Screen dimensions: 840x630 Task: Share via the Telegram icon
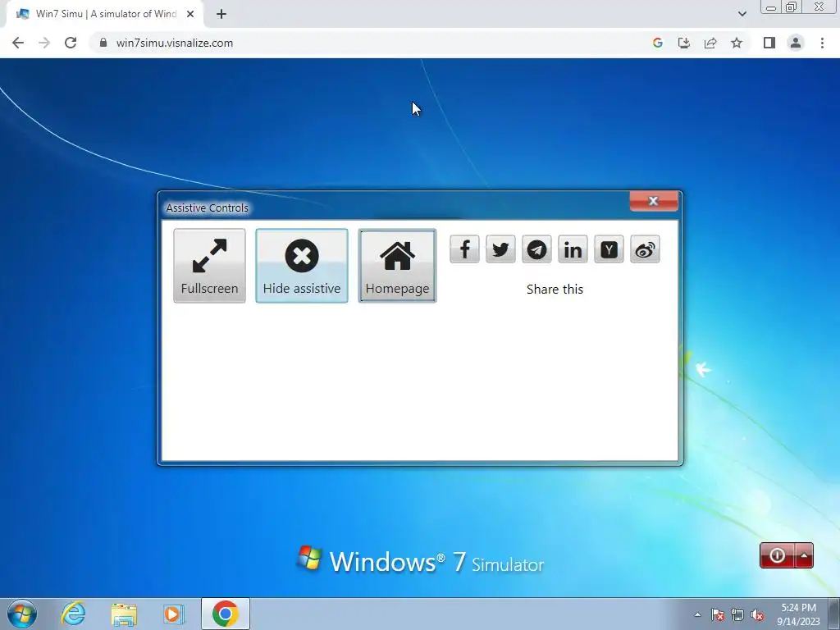click(536, 249)
